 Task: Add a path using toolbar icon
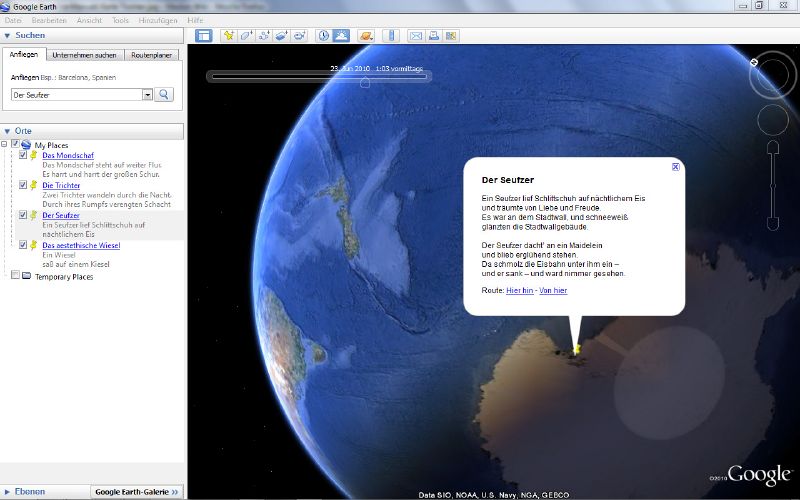(x=264, y=36)
